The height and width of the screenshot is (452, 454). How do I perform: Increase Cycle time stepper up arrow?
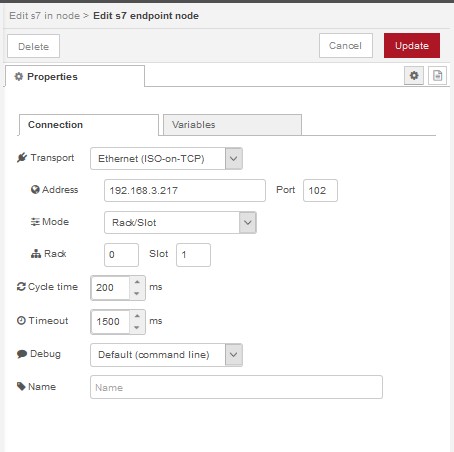tap(137, 282)
